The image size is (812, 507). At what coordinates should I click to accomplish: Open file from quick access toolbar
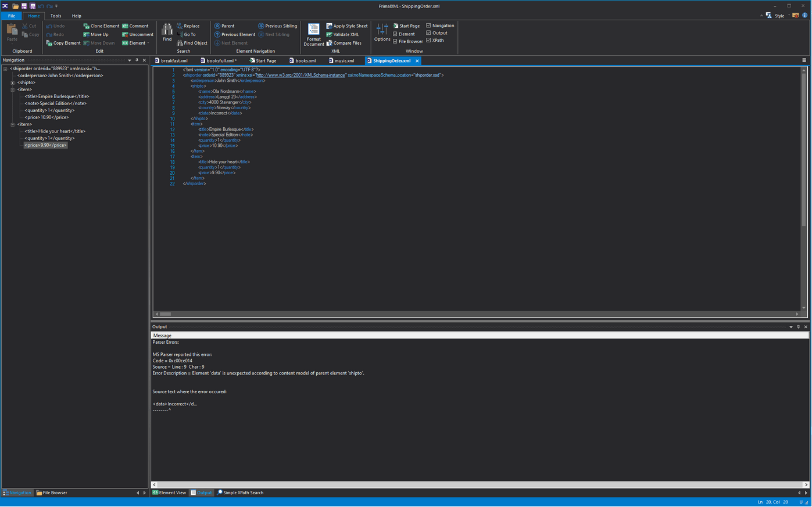coord(15,6)
